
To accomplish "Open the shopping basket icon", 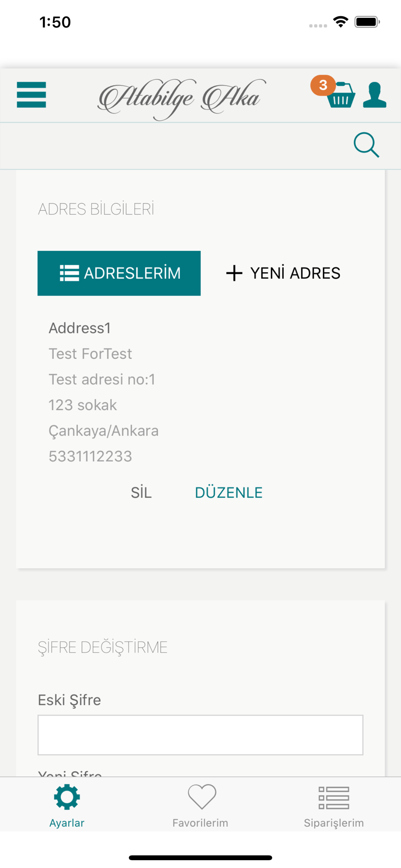I will [342, 95].
